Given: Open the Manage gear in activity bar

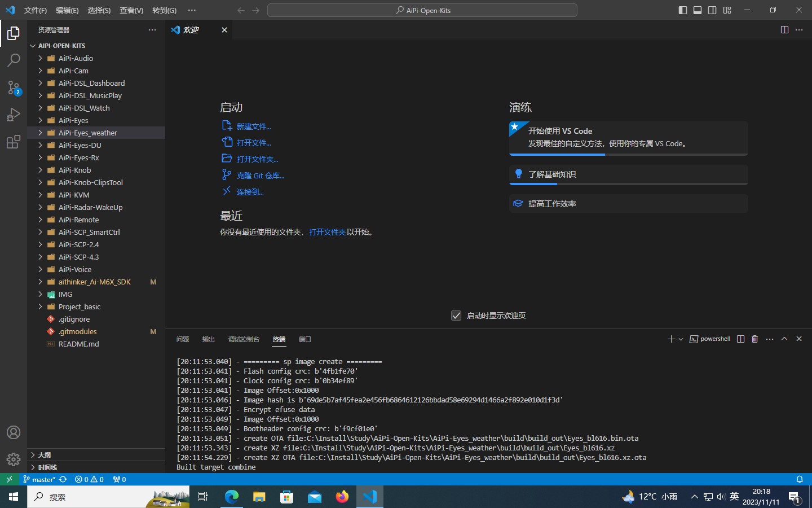Looking at the screenshot, I should tap(14, 459).
